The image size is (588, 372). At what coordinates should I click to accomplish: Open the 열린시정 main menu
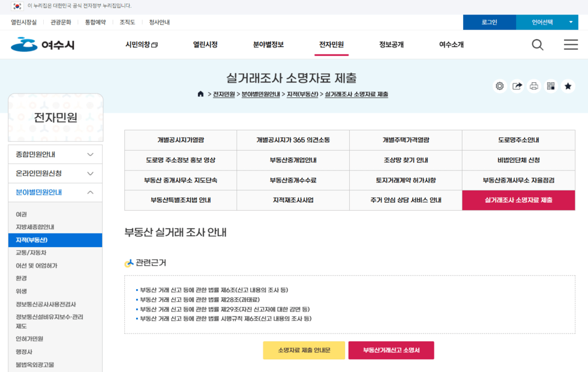[205, 44]
